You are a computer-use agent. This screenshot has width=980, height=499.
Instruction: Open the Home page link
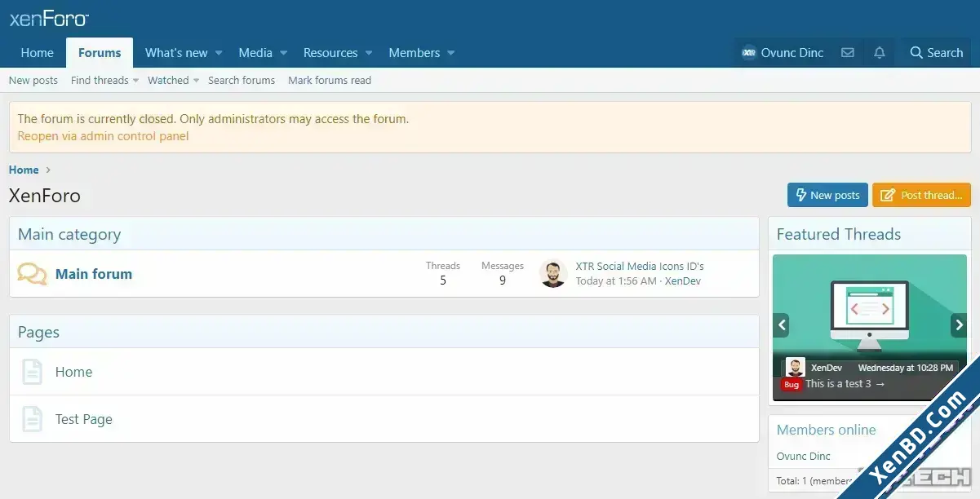coord(73,372)
